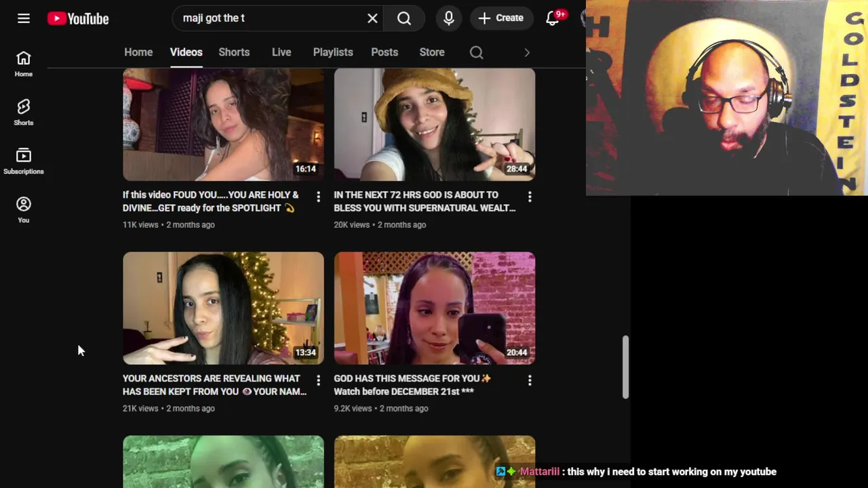Play the 20:44 video thumbnail
Image resolution: width=868 pixels, height=488 pixels.
tap(435, 308)
